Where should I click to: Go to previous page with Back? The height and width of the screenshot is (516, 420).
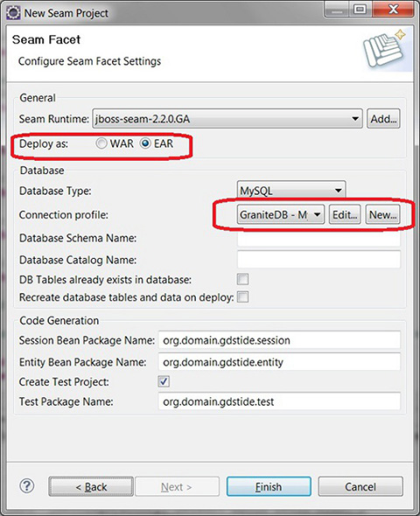(91, 486)
